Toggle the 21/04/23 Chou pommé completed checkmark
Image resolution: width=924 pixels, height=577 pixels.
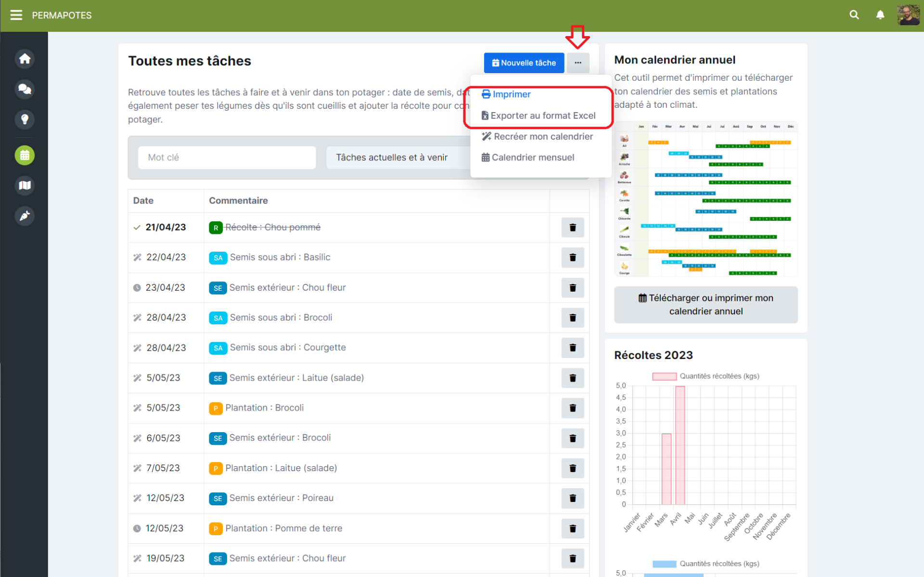pyautogui.click(x=137, y=227)
